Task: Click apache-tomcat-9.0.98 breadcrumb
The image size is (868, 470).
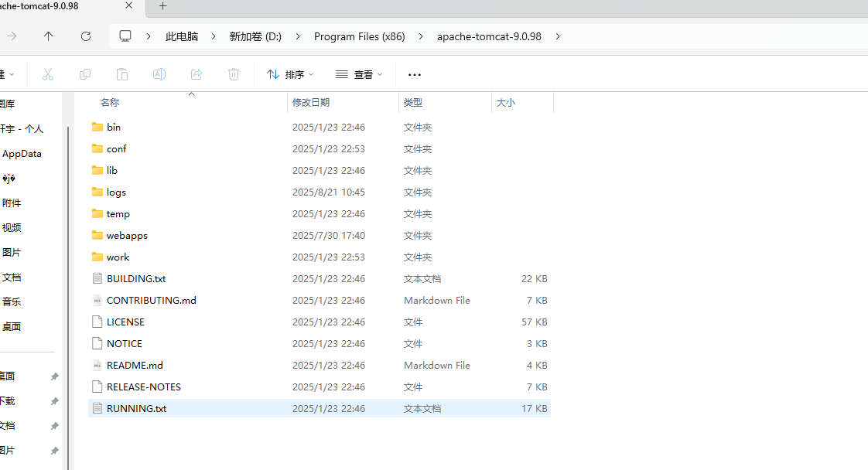Action: point(489,36)
